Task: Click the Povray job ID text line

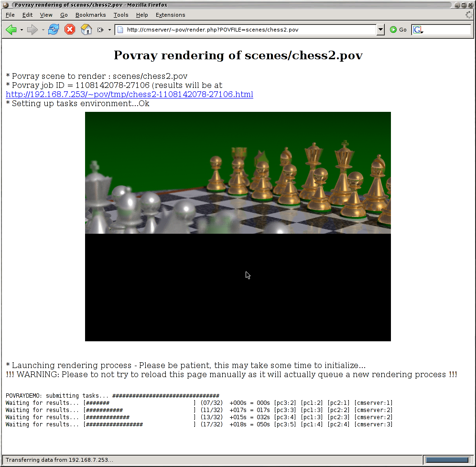Action: pos(114,86)
